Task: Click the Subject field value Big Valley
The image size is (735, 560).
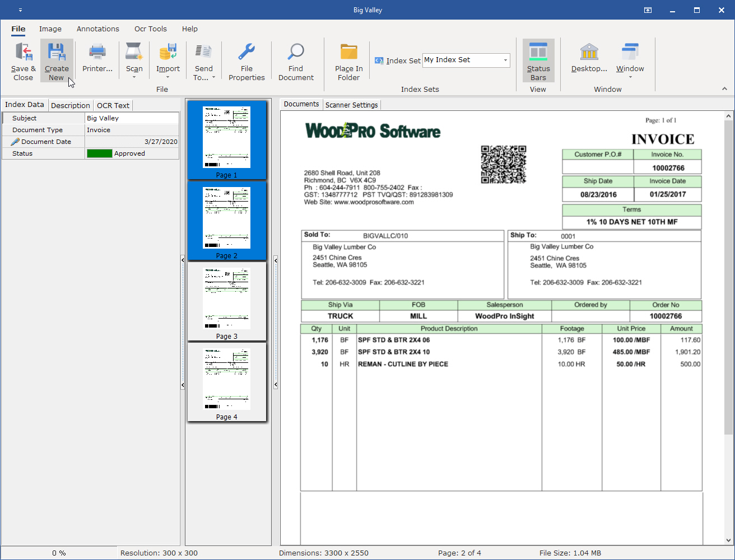Action: (x=132, y=118)
